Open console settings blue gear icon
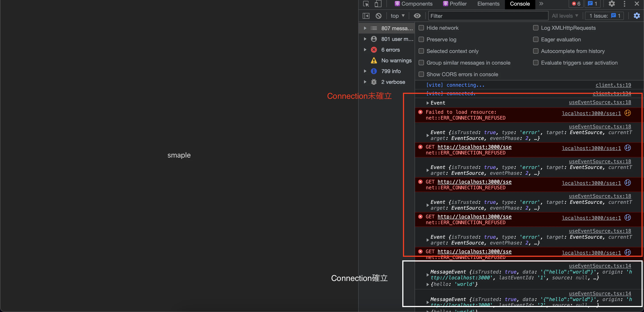Viewport: 644px width, 312px height. (637, 16)
